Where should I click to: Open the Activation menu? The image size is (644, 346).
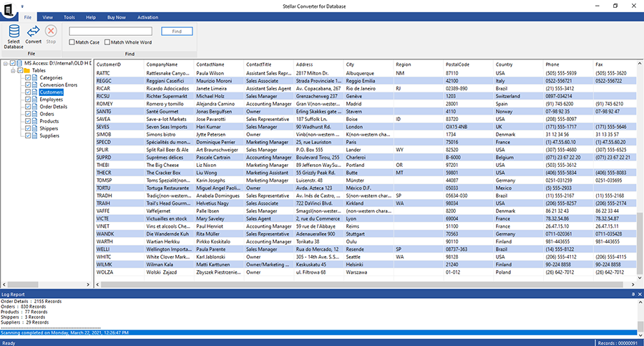148,17
